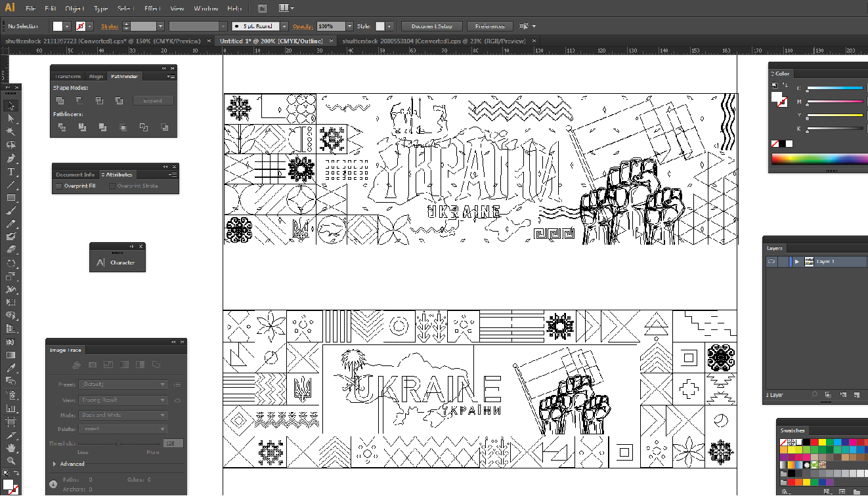Select the Paintbrush tool
The height and width of the screenshot is (496, 868).
pos(11,211)
